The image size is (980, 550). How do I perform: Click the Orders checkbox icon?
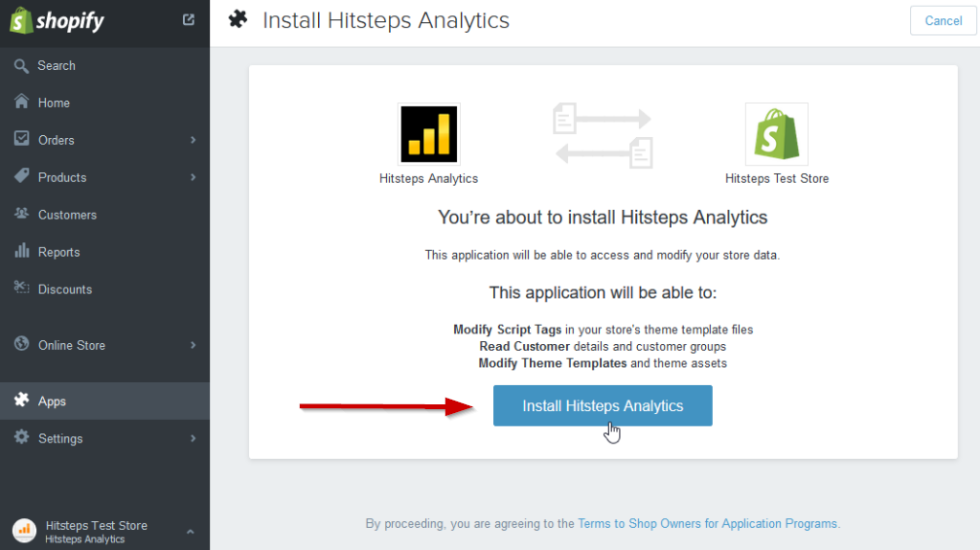[21, 139]
